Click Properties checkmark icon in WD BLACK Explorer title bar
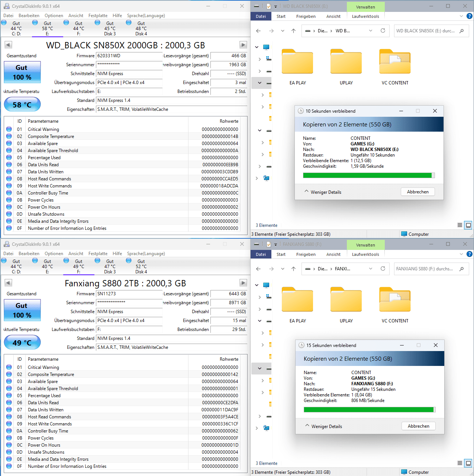The width and height of the screenshot is (474, 476). [x=269, y=6]
